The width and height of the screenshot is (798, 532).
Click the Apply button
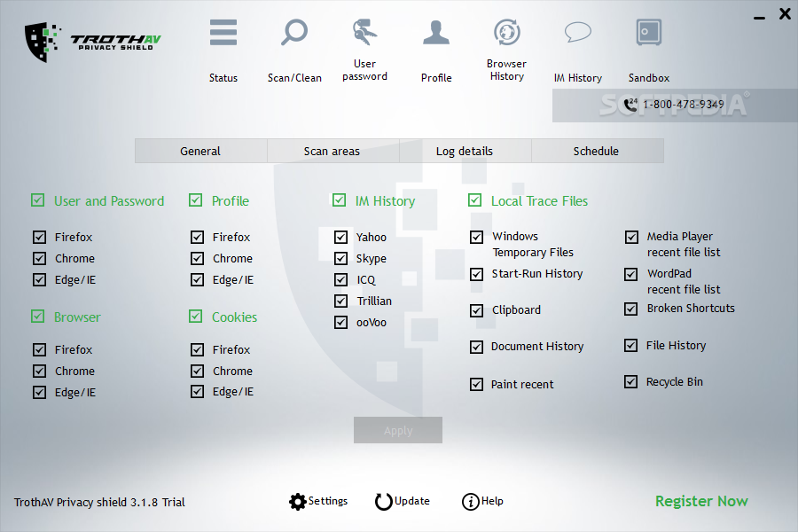click(398, 430)
